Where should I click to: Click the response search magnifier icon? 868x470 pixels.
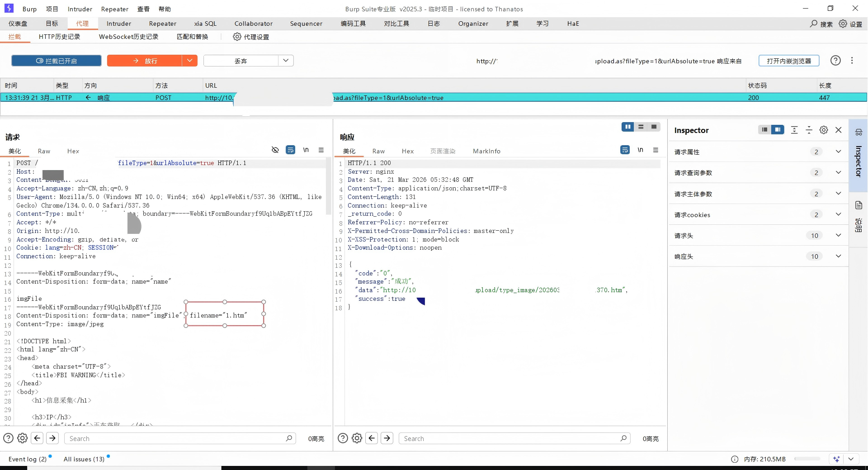point(624,438)
